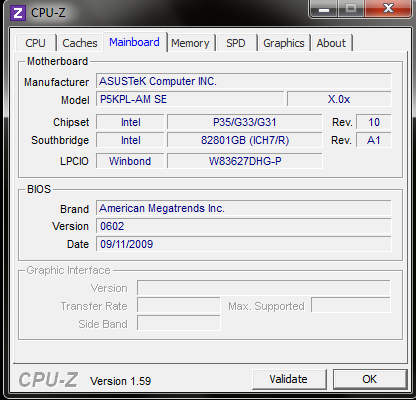Switch to the CPU tab
This screenshot has width=416, height=400.
pyautogui.click(x=35, y=43)
